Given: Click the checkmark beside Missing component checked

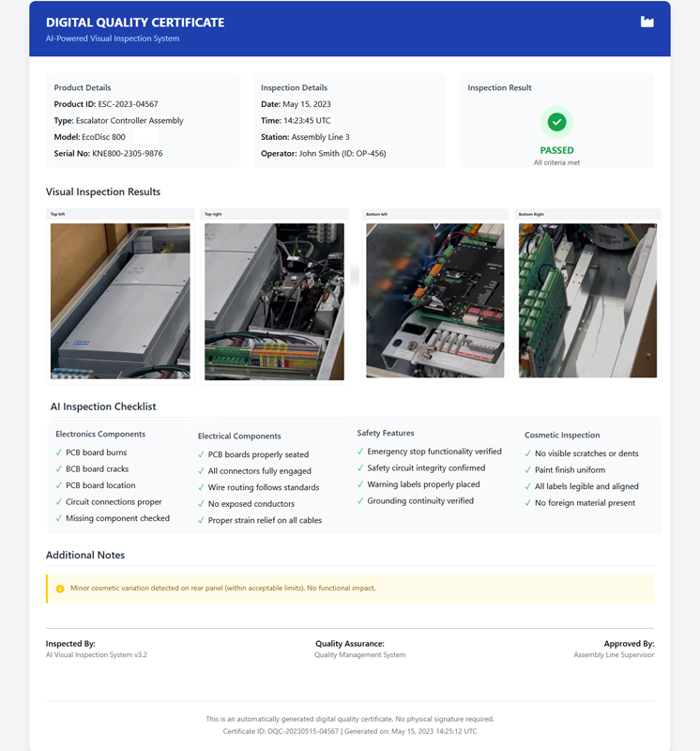Looking at the screenshot, I should [59, 518].
